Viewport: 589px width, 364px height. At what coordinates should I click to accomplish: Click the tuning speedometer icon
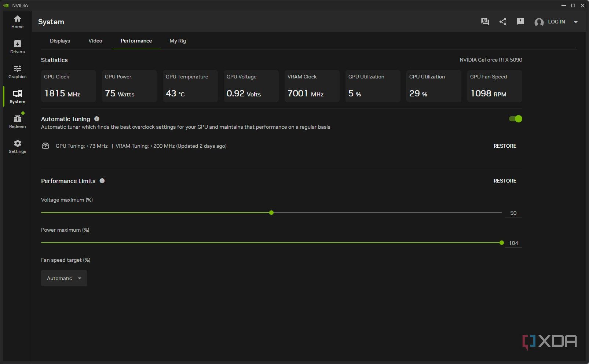[45, 146]
